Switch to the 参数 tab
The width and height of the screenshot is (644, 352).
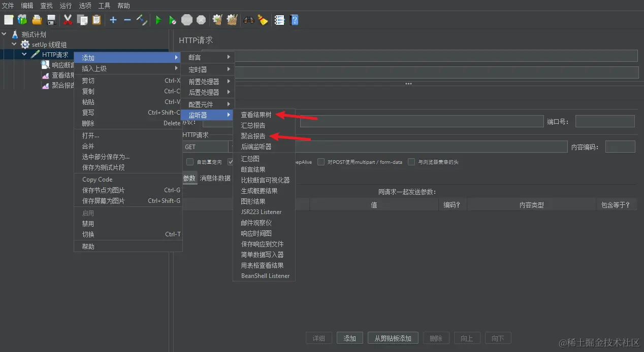coord(189,178)
